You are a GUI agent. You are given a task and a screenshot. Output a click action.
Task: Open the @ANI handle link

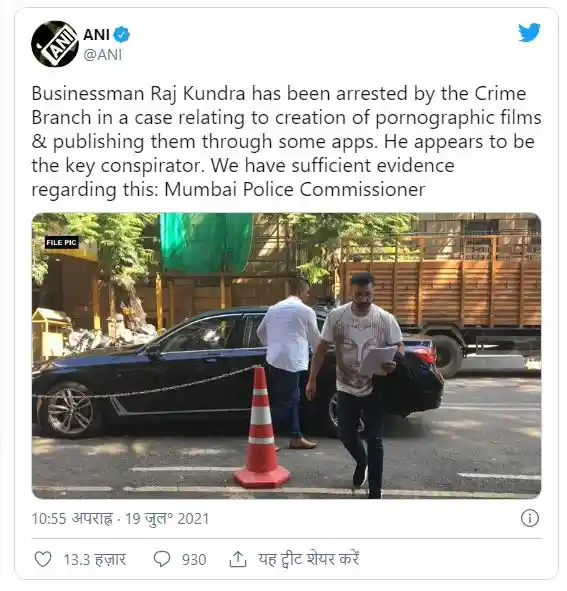tap(103, 55)
